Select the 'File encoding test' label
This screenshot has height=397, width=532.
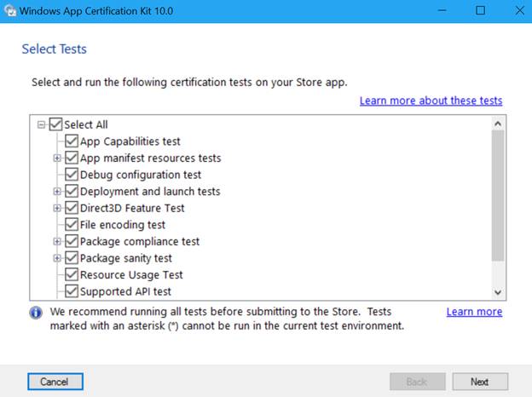click(x=123, y=225)
